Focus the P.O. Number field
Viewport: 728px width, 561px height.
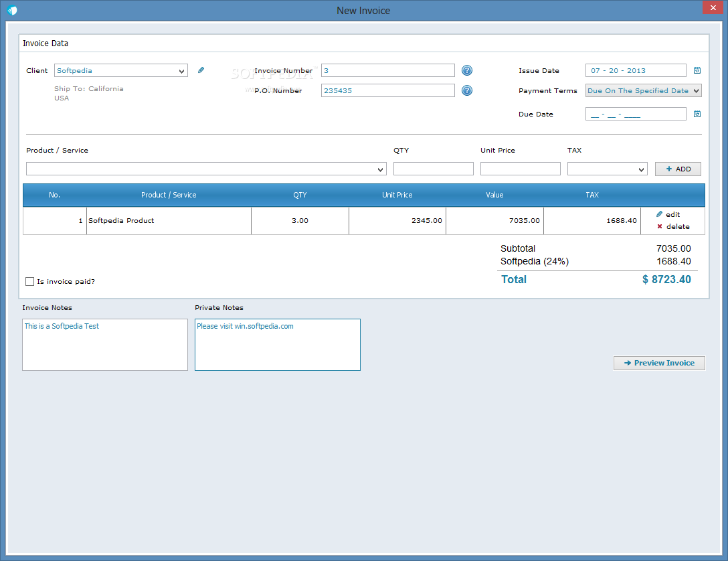click(x=387, y=90)
